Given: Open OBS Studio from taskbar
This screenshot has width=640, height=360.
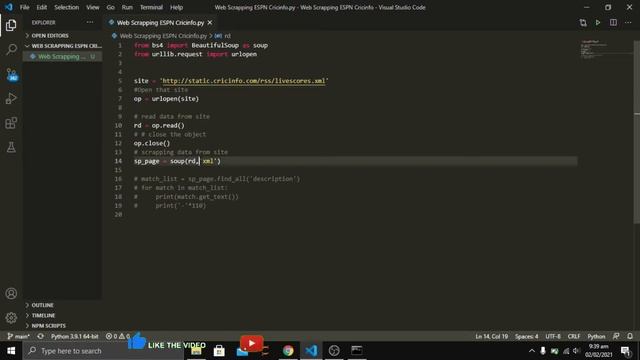Looking at the screenshot, I should [x=334, y=351].
